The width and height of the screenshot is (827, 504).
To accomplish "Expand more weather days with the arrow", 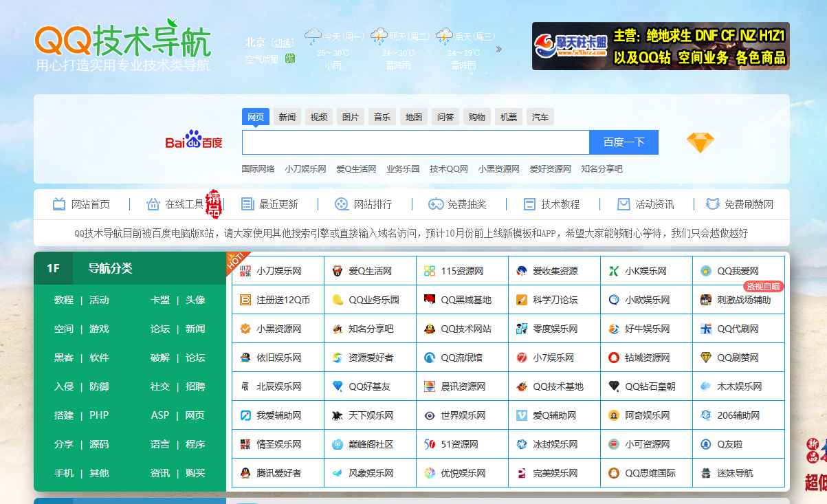I will pyautogui.click(x=498, y=49).
